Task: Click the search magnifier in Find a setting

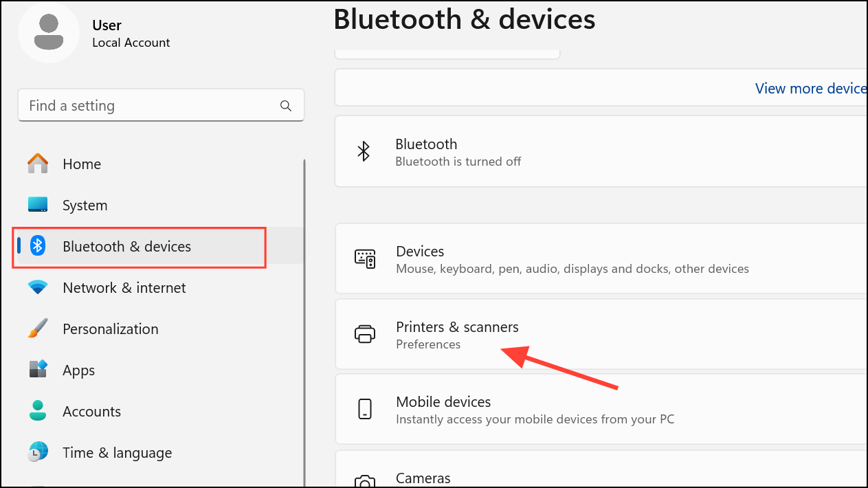Action: [285, 105]
